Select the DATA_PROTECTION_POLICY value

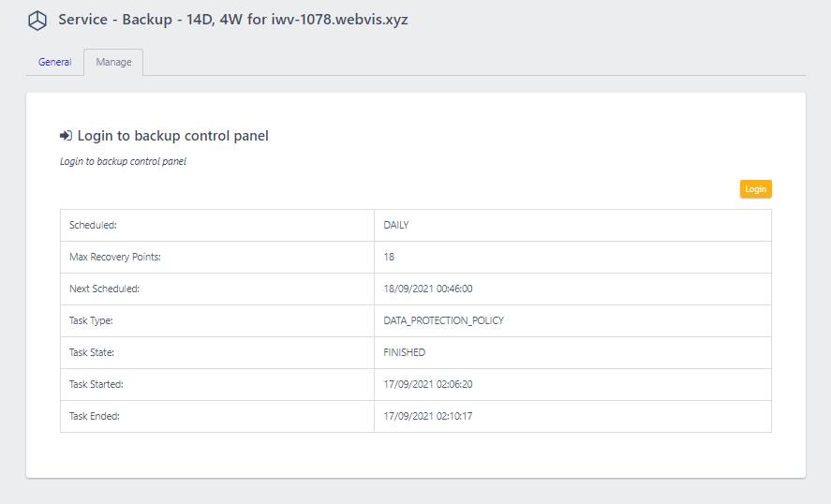point(443,320)
